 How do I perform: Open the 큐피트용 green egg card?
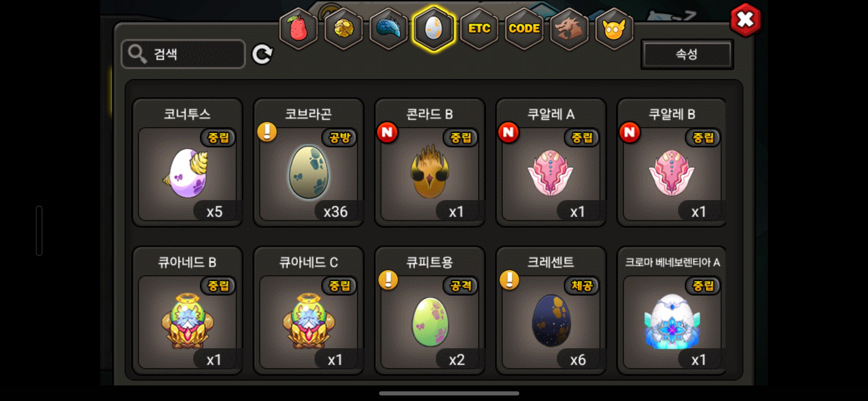coord(430,310)
